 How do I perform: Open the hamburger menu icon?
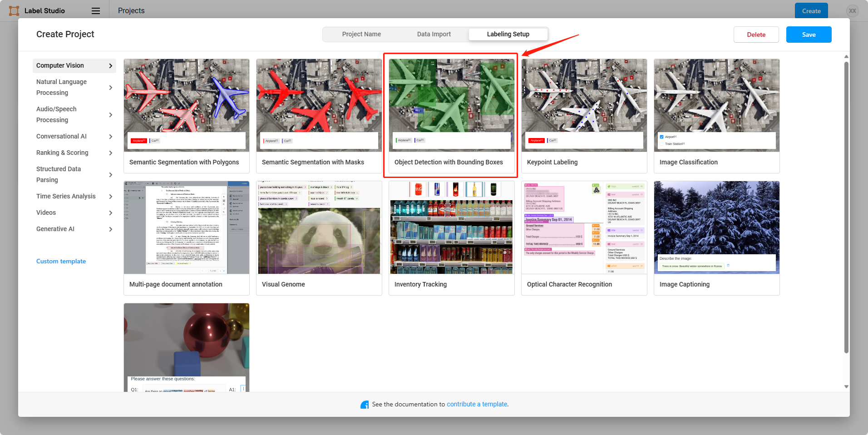point(96,11)
